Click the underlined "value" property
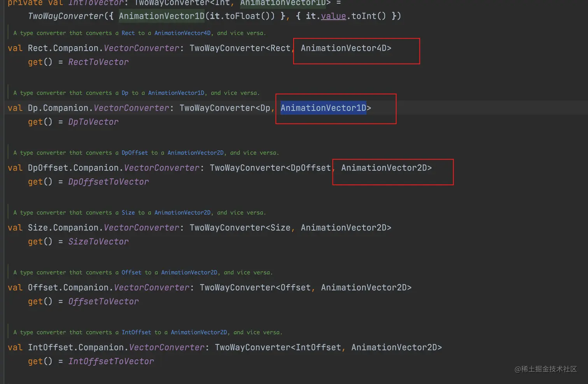Image resolution: width=588 pixels, height=384 pixels. [333, 16]
